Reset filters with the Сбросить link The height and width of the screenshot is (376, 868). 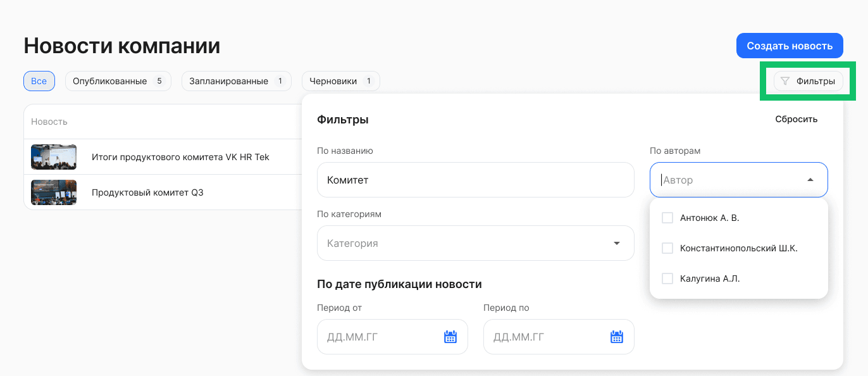pyautogui.click(x=796, y=118)
